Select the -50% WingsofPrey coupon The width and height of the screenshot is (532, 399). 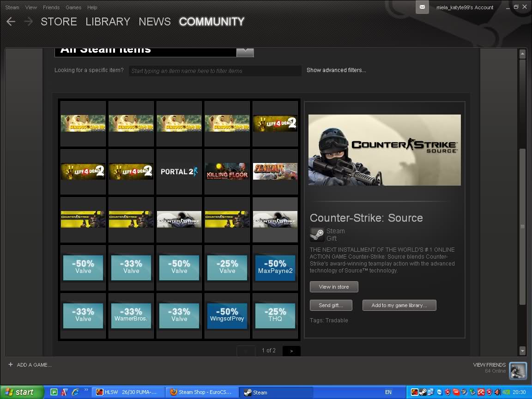coord(227,315)
